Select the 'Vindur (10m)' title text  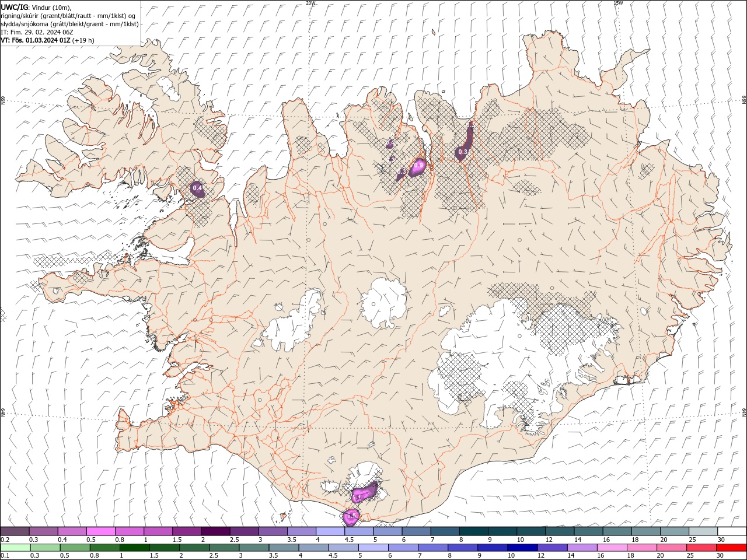(x=53, y=8)
